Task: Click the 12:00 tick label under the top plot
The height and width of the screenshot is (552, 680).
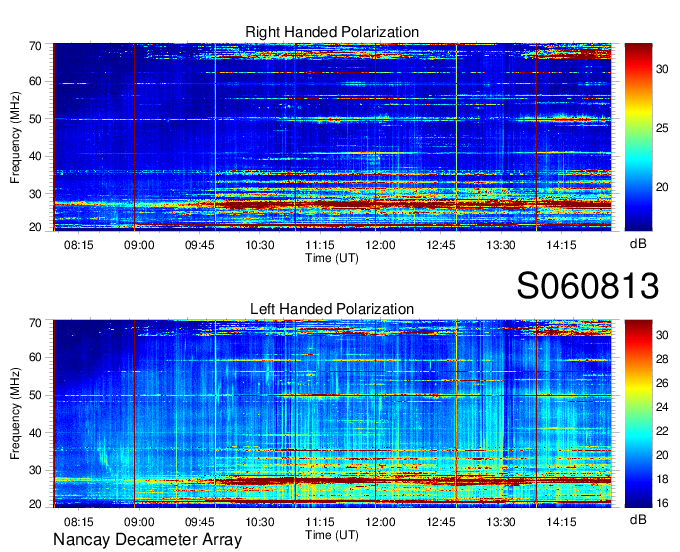Action: [380, 245]
